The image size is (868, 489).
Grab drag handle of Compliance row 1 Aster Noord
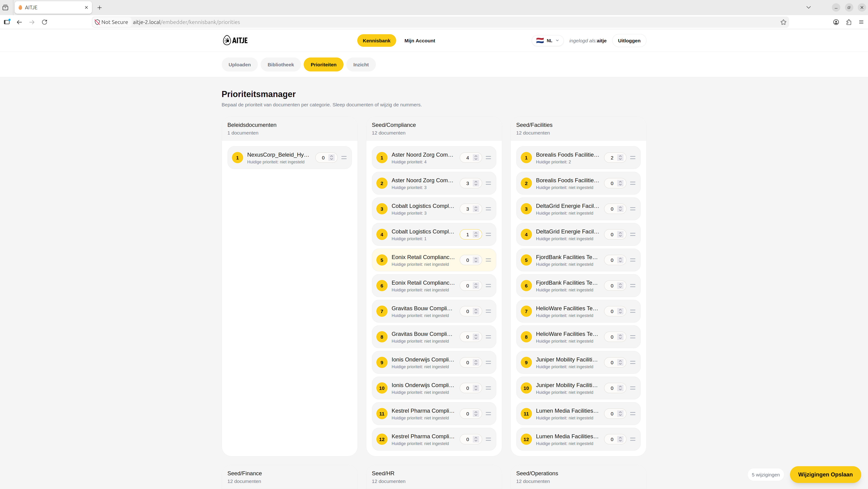488,158
